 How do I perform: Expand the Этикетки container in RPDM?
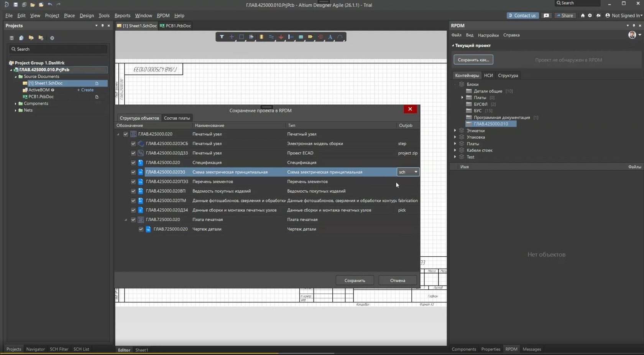455,130
